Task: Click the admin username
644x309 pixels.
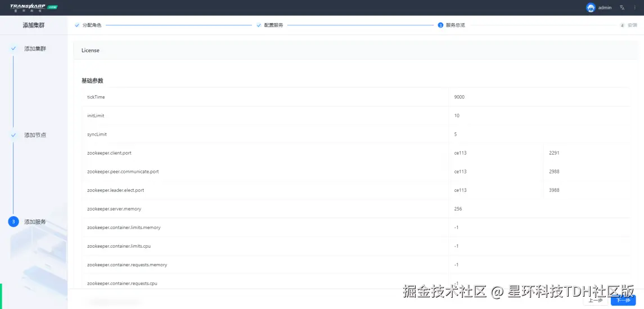Action: tap(605, 7)
